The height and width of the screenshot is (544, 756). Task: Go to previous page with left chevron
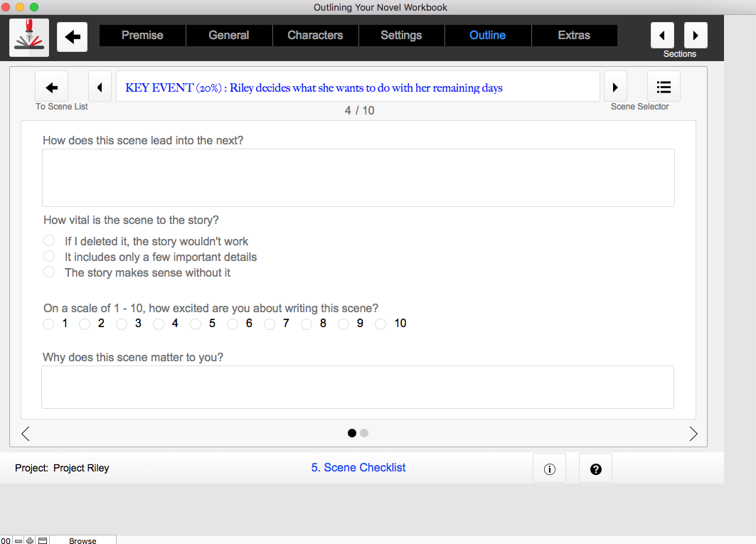(x=26, y=434)
